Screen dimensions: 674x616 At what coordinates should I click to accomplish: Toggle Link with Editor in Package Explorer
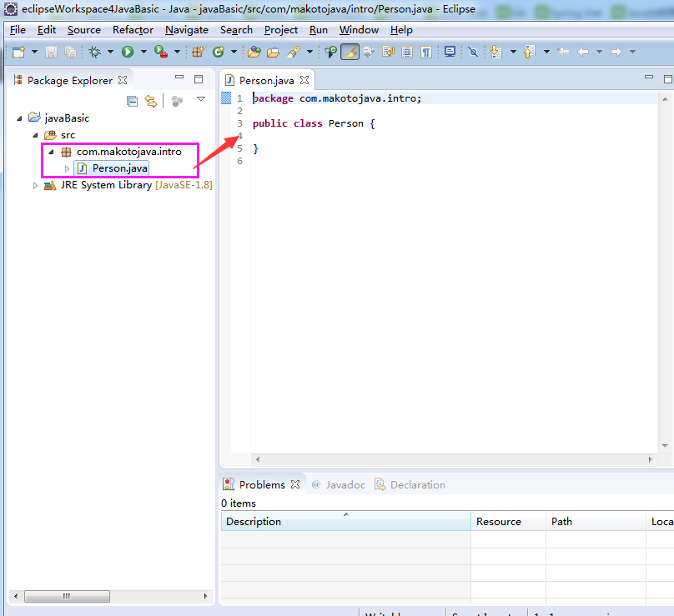point(151,102)
